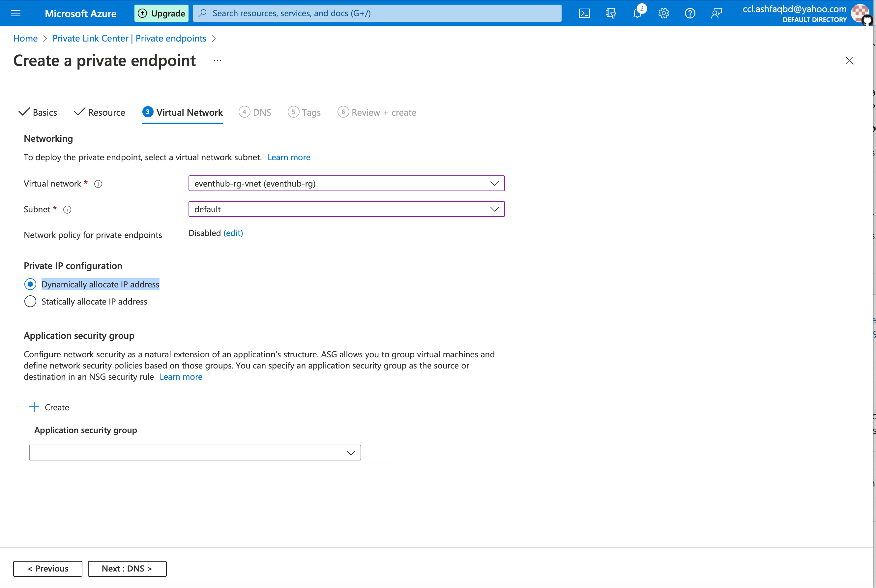Show info tooltip for Subnet
This screenshot has width=876, height=588.
67,210
